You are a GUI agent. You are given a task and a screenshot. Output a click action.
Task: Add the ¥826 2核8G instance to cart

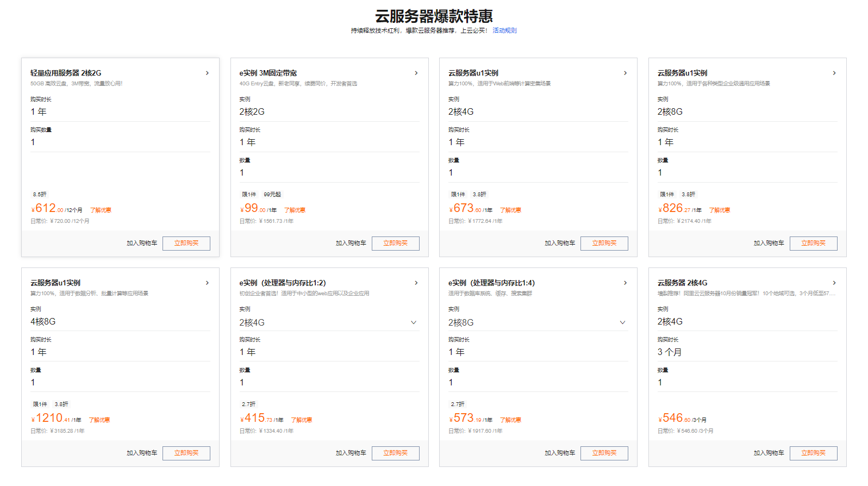click(x=769, y=243)
